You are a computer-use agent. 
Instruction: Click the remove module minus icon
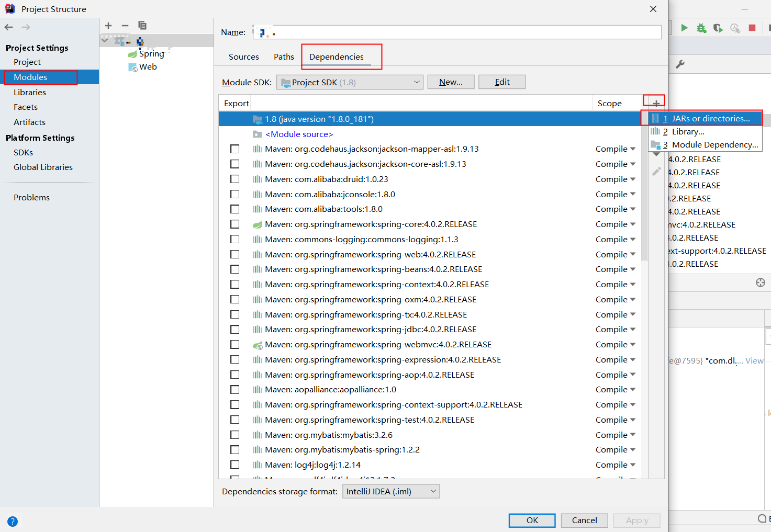125,25
